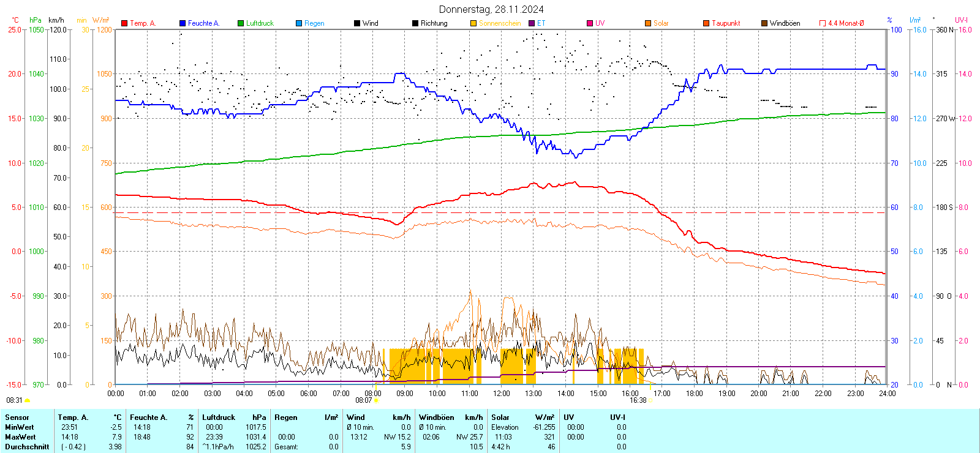Click the purple ET legend square

[x=532, y=23]
